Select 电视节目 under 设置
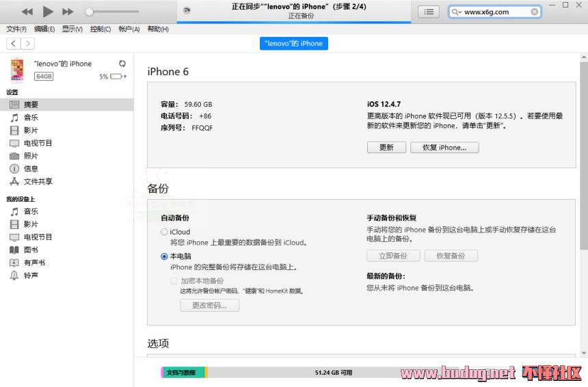Screen dimensions: 588x387 [38, 144]
